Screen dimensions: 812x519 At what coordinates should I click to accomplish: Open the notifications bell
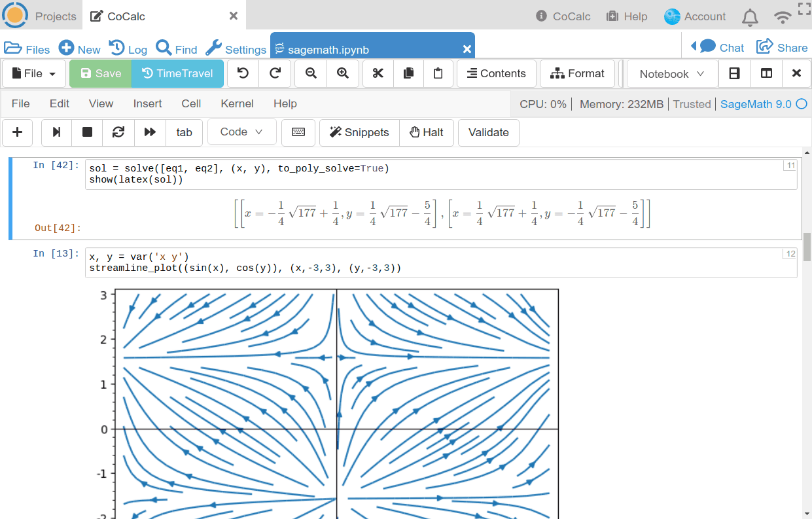pos(750,16)
